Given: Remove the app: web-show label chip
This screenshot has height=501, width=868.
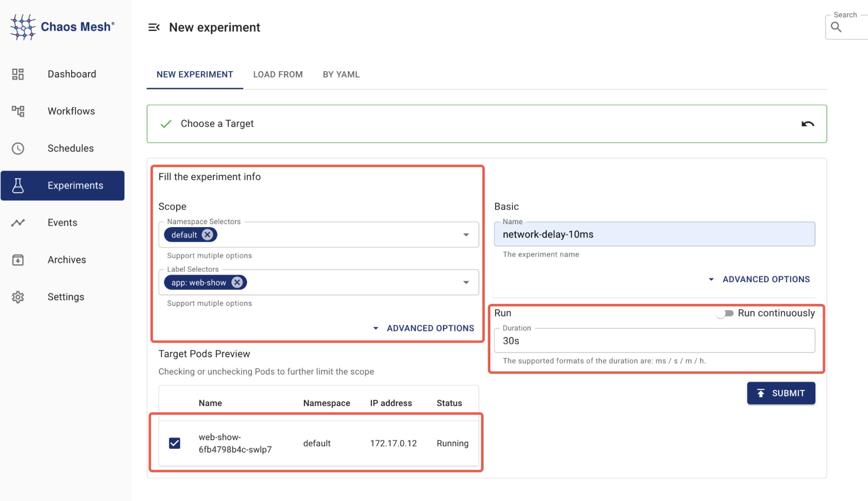Looking at the screenshot, I should (x=237, y=283).
